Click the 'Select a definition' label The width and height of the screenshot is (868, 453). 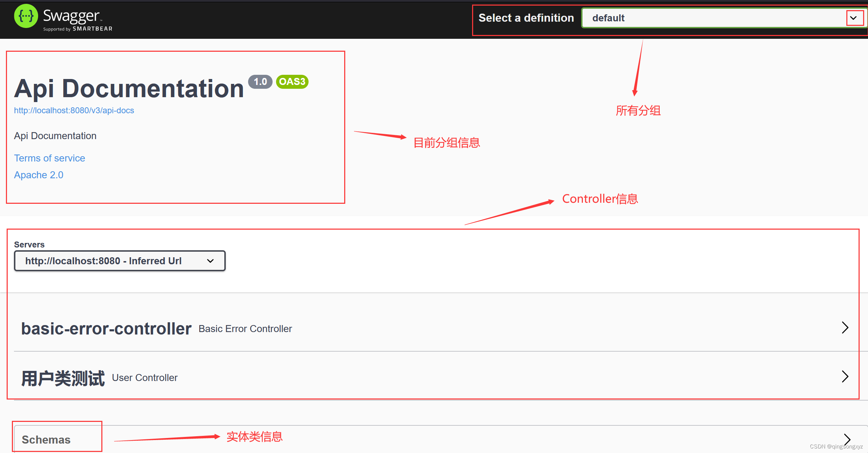point(526,18)
